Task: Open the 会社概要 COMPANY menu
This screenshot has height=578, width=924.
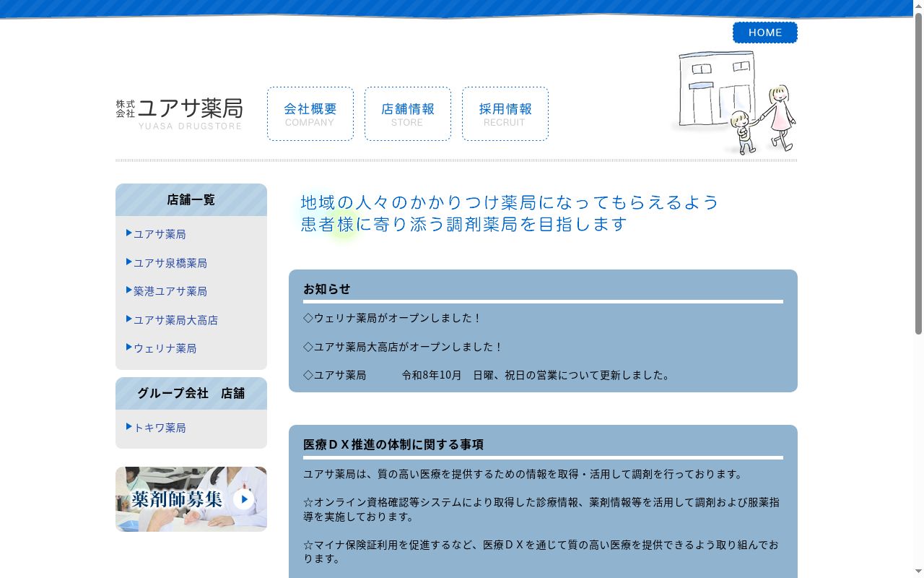Action: pos(310,114)
